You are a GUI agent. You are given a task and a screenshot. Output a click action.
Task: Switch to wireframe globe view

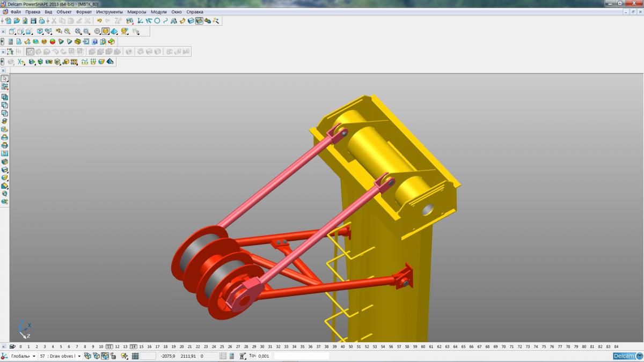pyautogui.click(x=97, y=32)
